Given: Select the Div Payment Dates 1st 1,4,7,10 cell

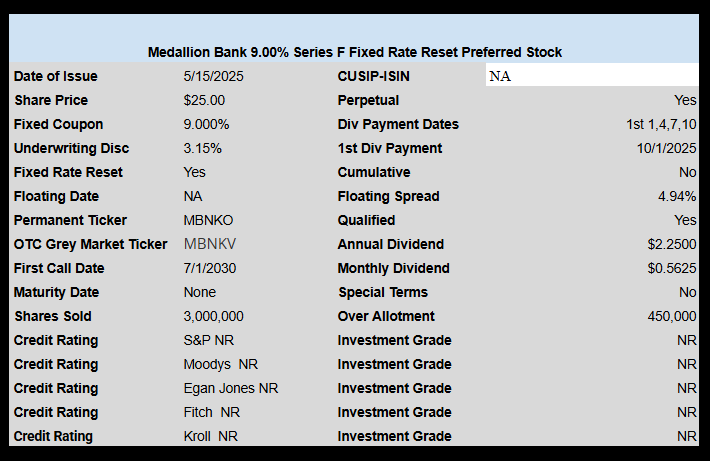Looking at the screenshot, I should point(661,124).
